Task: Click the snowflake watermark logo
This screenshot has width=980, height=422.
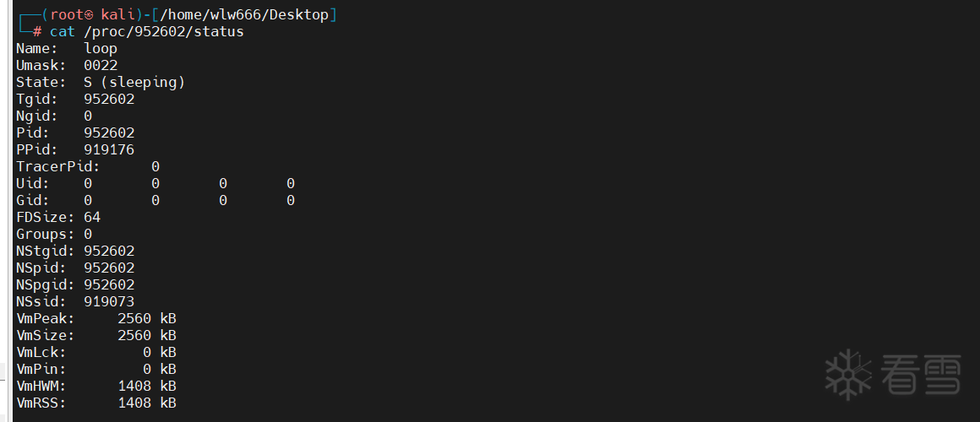Action: [x=849, y=374]
